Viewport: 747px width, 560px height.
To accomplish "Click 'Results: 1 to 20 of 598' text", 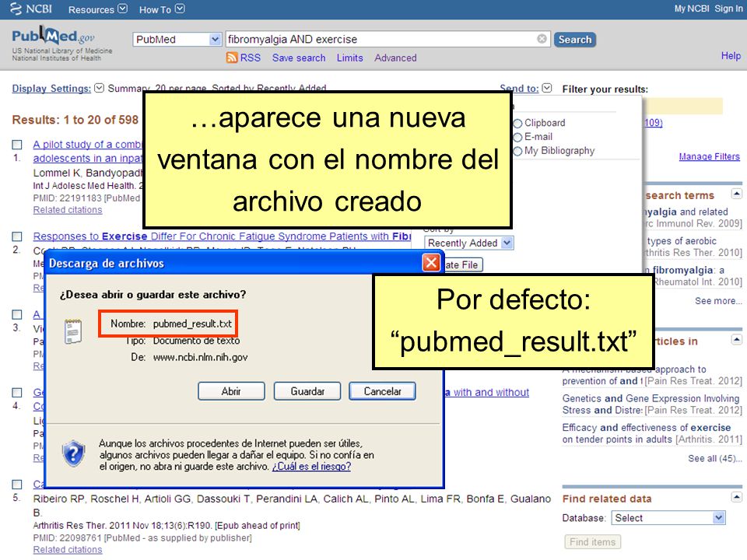I will [75, 120].
